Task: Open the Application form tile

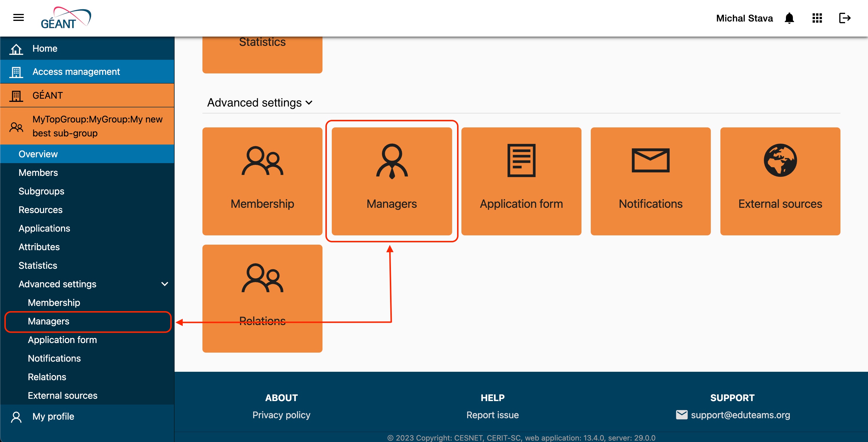Action: 521,181
